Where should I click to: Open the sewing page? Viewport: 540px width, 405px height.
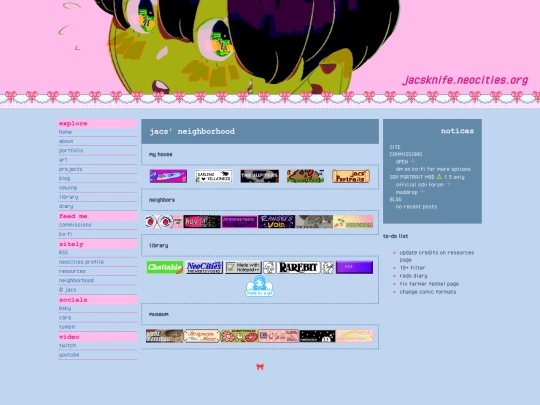tap(68, 188)
